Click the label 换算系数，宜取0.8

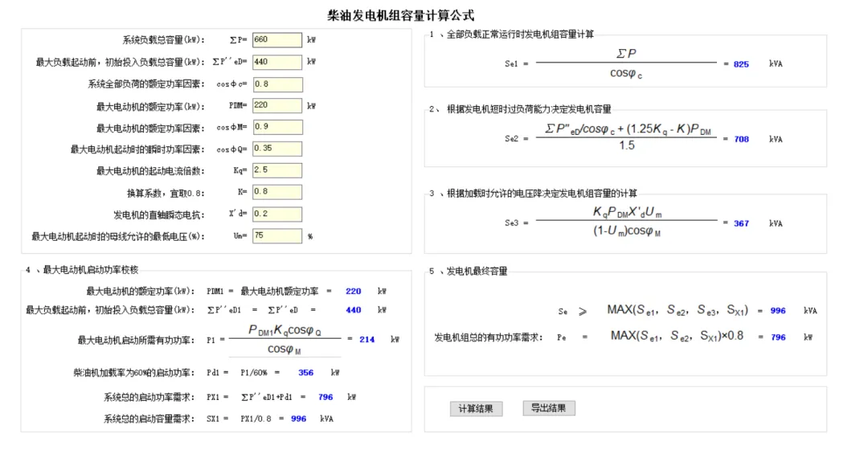pyautogui.click(x=166, y=193)
